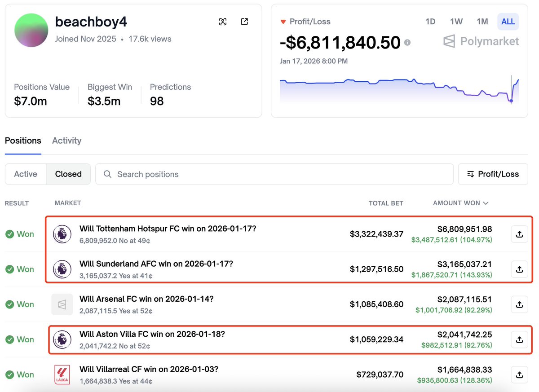Click the Profit/Loss info icon
The width and height of the screenshot is (539, 392).
407,43
